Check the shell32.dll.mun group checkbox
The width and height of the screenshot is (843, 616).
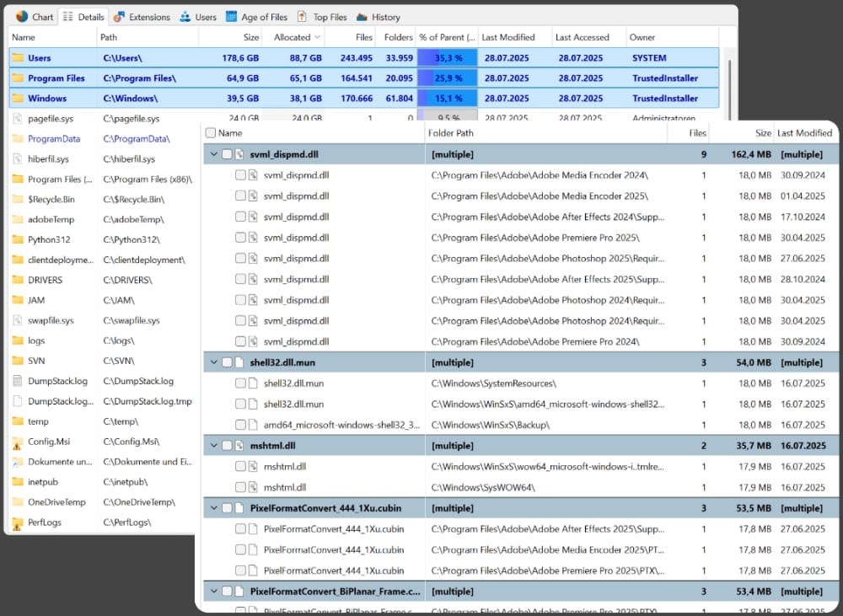227,362
